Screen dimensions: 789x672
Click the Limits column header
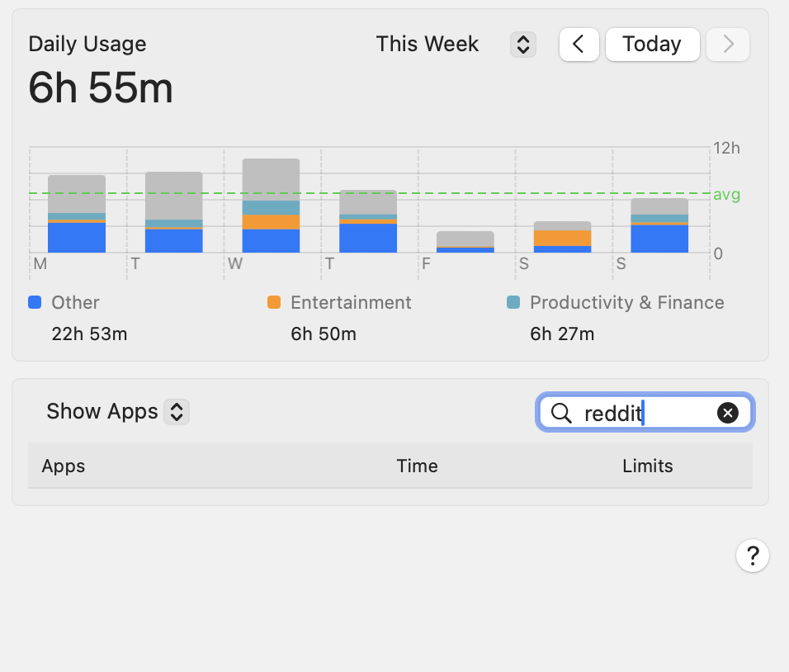click(647, 466)
